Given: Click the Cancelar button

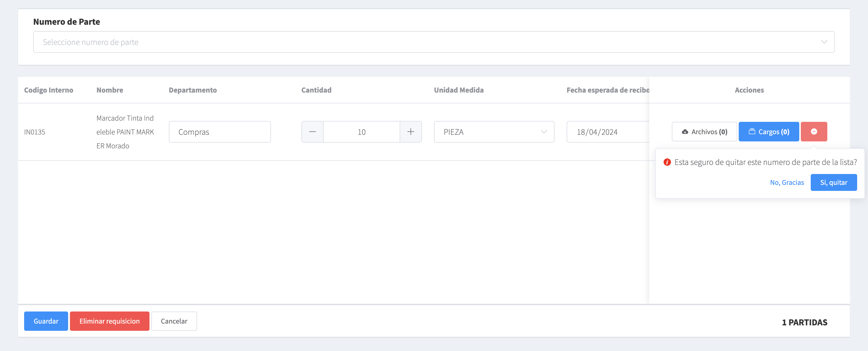Looking at the screenshot, I should pos(174,321).
